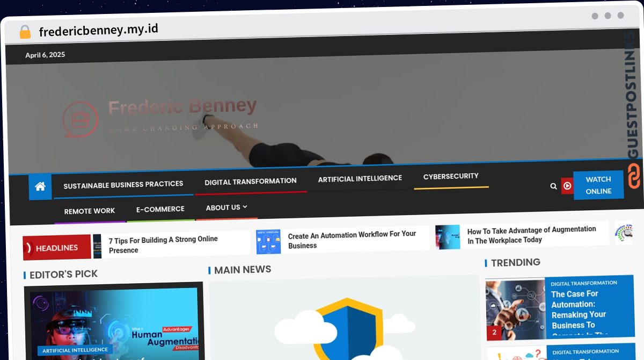Click the April 6, 2025 date text
644x360 pixels.
(45, 55)
